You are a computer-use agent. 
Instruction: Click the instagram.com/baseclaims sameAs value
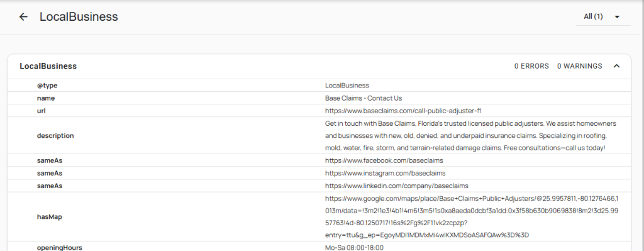(386, 174)
